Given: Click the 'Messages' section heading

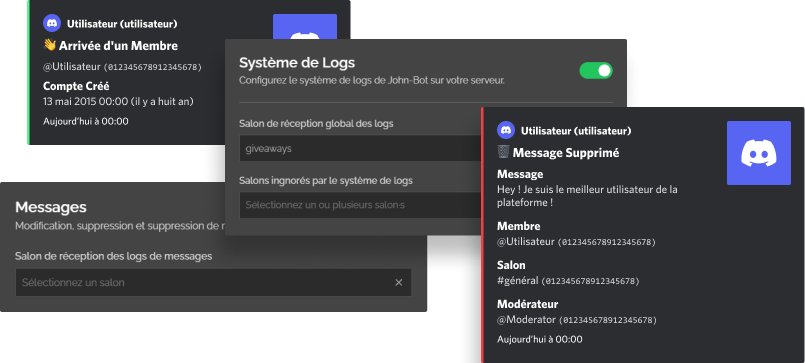Looking at the screenshot, I should 51,207.
